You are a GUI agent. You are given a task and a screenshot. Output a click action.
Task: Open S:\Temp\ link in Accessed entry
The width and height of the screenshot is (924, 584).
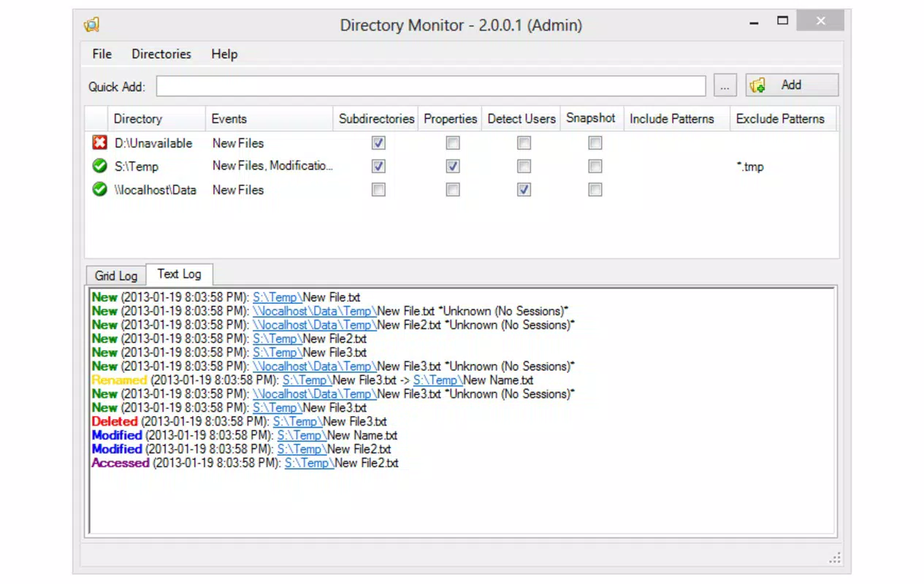point(310,464)
